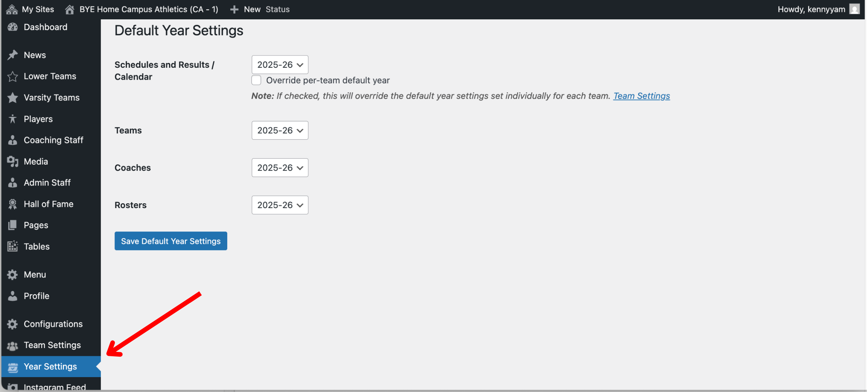This screenshot has height=392, width=868.
Task: Click the Configurations gear icon
Action: click(13, 324)
